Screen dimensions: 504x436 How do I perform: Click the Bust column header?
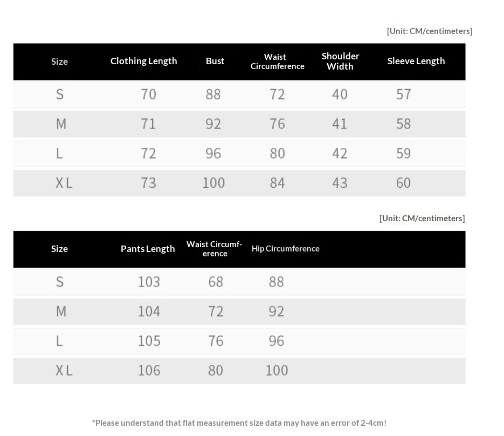pyautogui.click(x=215, y=61)
